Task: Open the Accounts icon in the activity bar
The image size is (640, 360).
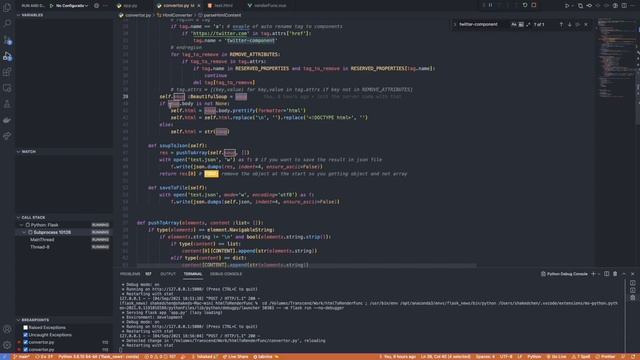Action: tap(7, 329)
